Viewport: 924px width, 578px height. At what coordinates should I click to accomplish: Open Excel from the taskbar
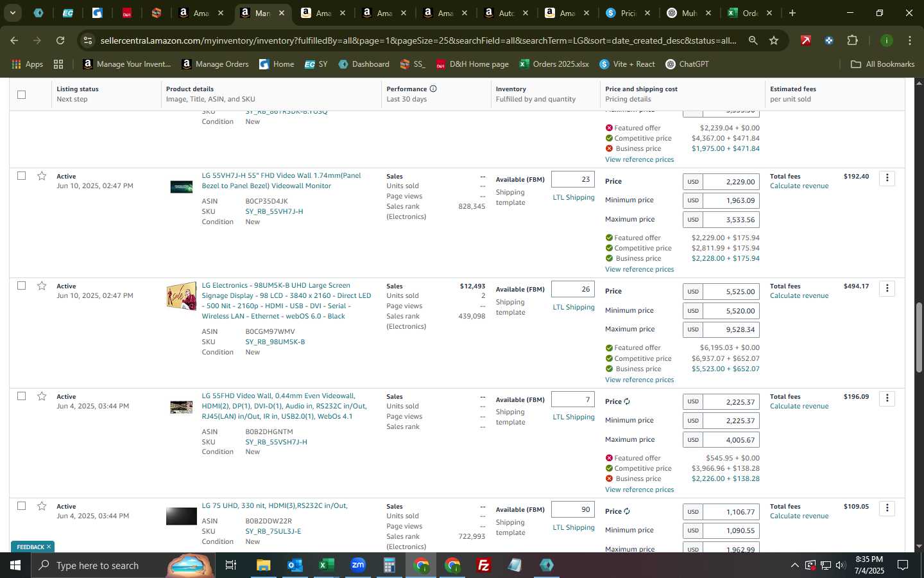tap(326, 565)
